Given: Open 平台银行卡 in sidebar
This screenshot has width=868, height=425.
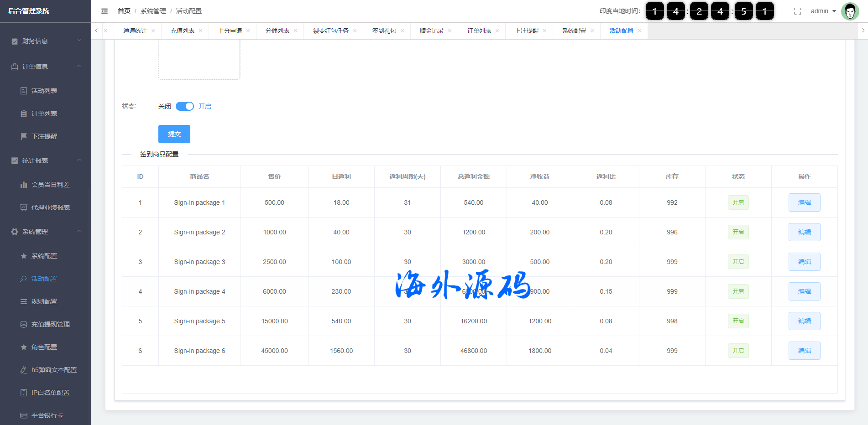Looking at the screenshot, I should coord(47,415).
